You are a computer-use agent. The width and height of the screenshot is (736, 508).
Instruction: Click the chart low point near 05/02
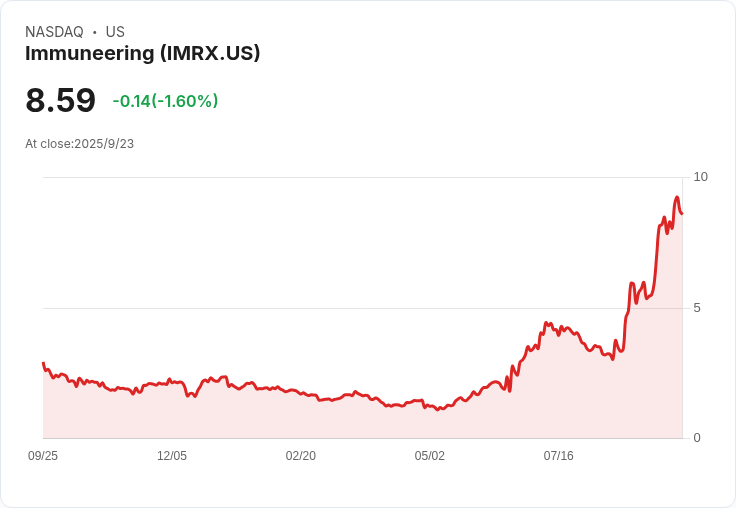(x=438, y=409)
